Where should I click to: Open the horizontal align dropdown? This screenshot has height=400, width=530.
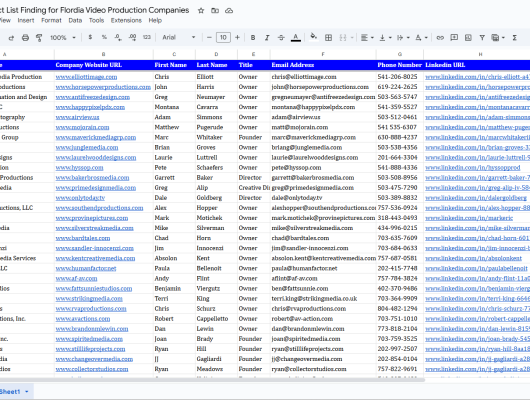[x=367, y=38]
